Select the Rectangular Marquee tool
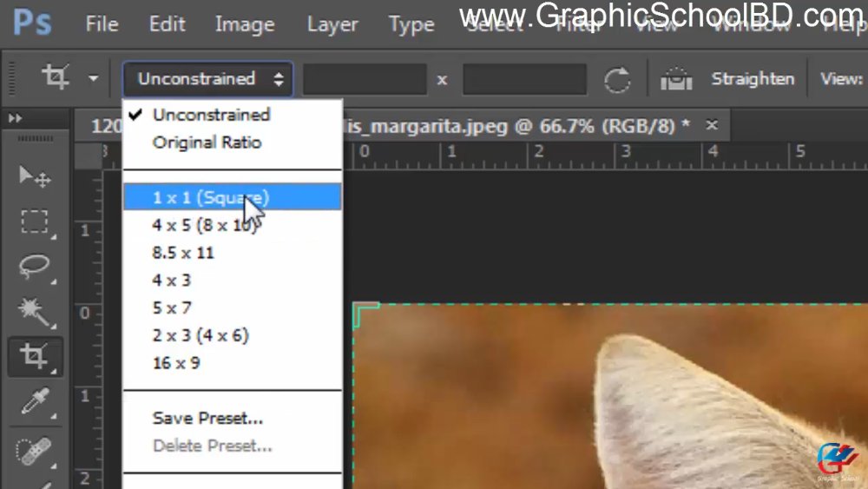The width and height of the screenshot is (868, 489). [x=35, y=221]
